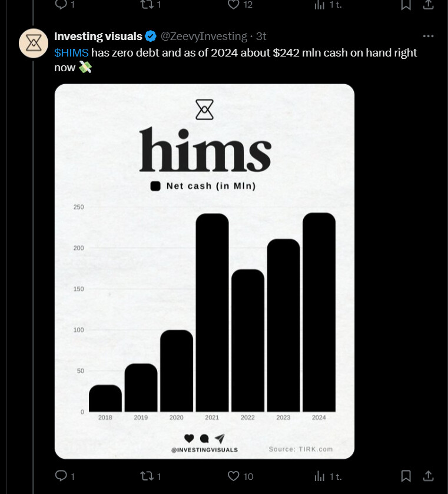Screen dimensions: 448x494
Task: Open the Investing visuals profile avatar
Action: pos(34,43)
